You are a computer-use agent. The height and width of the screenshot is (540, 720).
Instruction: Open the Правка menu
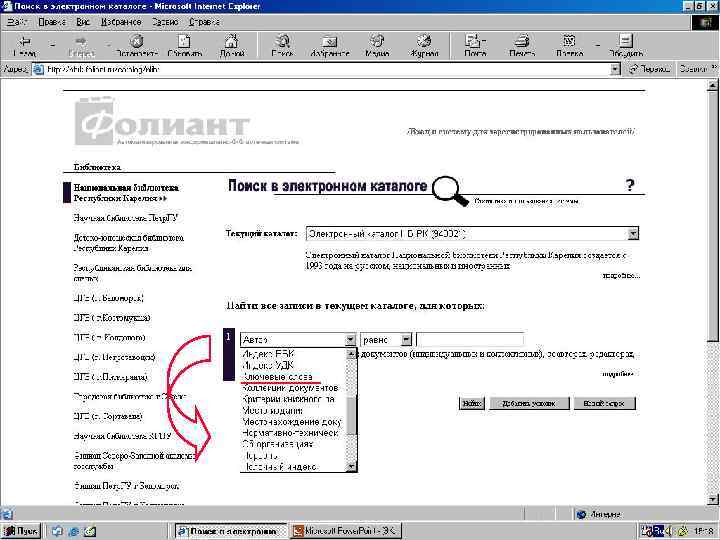52,22
